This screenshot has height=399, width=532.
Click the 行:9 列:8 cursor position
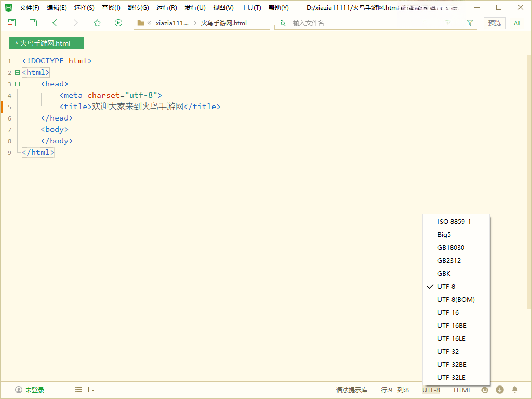395,390
